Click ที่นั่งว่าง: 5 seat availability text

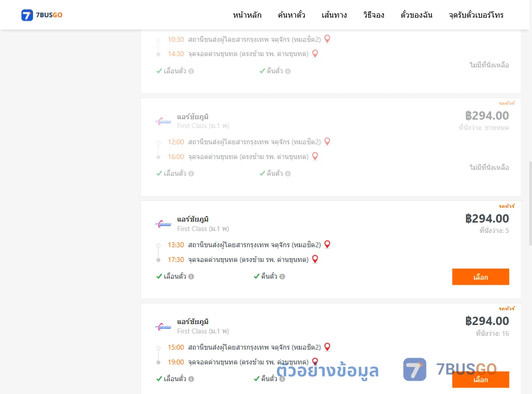click(494, 231)
